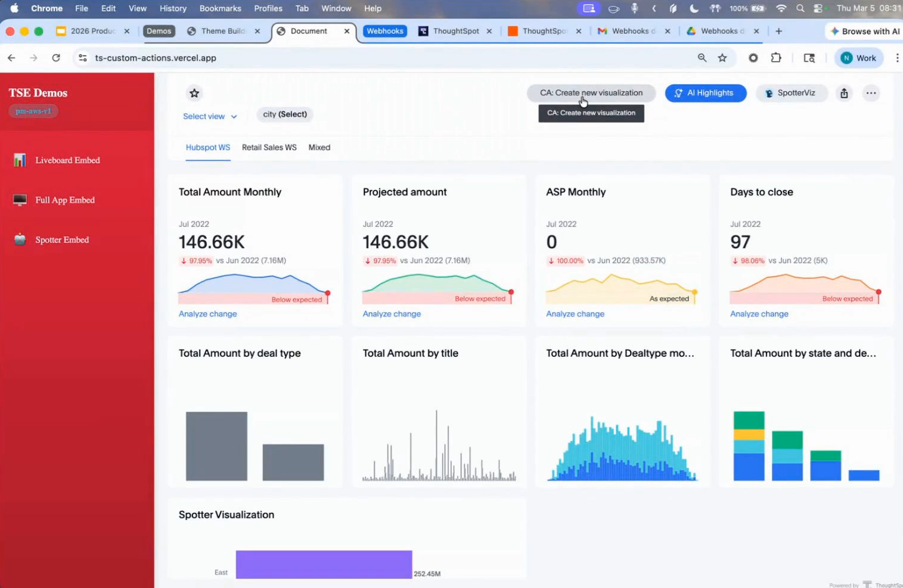Switch to the Retail Sales WS tab

click(x=269, y=148)
